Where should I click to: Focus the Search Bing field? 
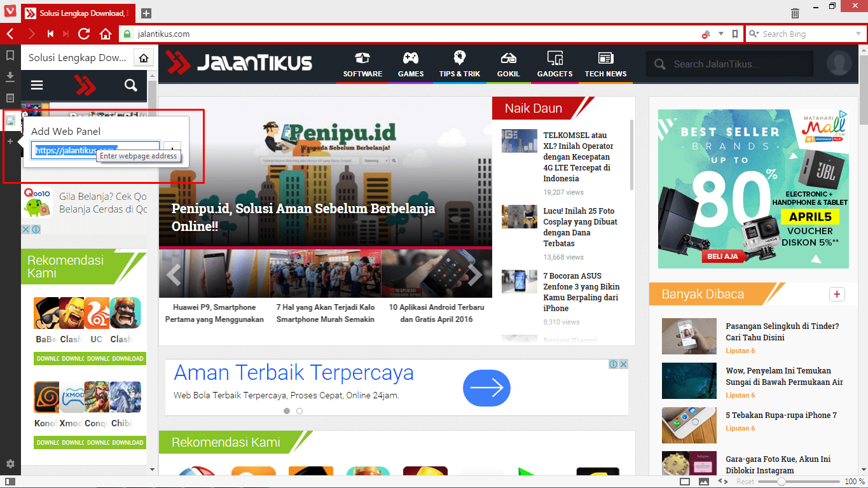click(806, 34)
